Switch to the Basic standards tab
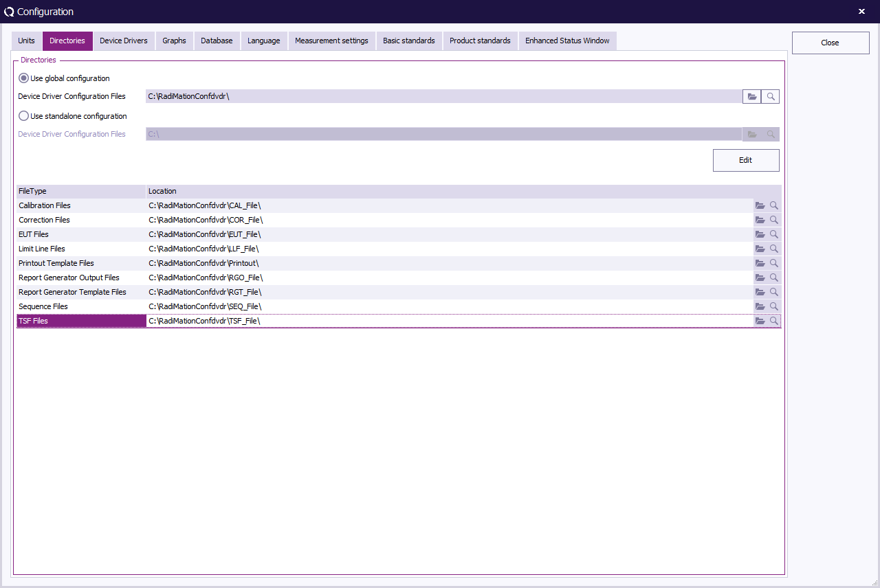This screenshot has width=880, height=588. [x=409, y=41]
